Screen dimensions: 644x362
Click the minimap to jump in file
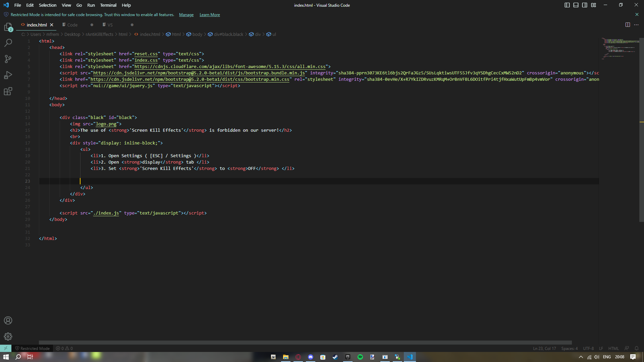coord(619,49)
